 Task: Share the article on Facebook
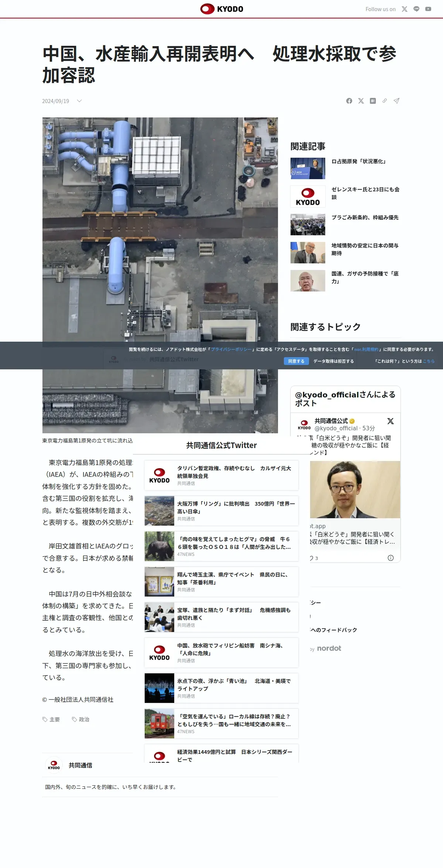pos(349,101)
